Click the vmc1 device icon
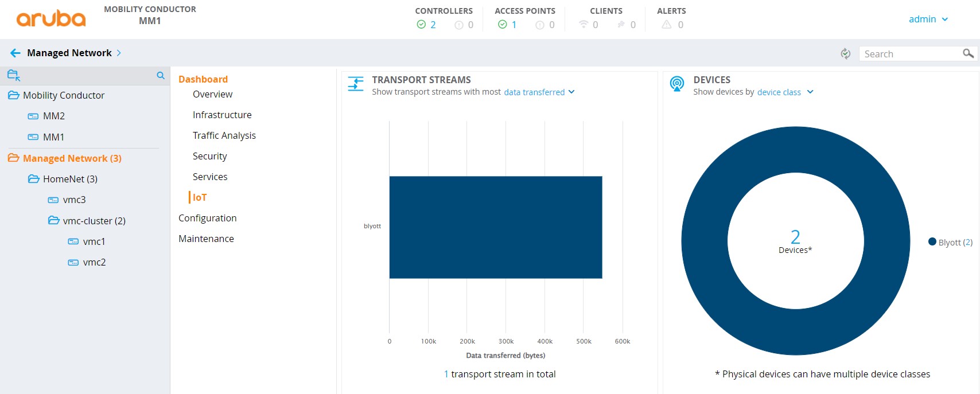980x394 pixels. pyautogui.click(x=73, y=241)
